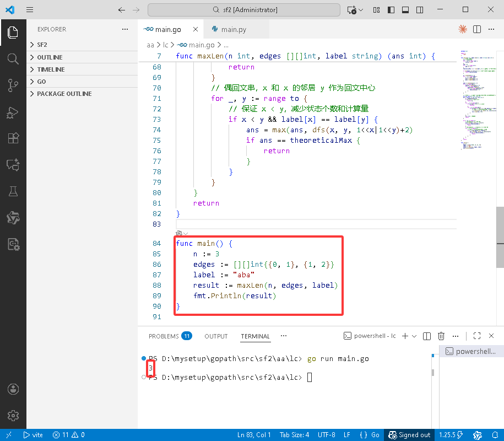Open the Search view in activity bar
504x441 pixels.
click(13, 59)
